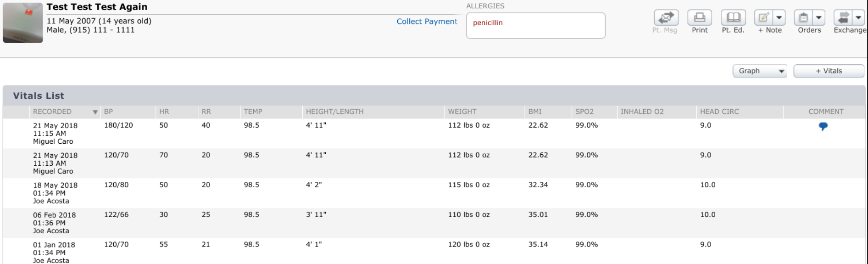The height and width of the screenshot is (264, 868).
Task: Expand the Exchange dropdown arrow
Action: click(x=859, y=18)
